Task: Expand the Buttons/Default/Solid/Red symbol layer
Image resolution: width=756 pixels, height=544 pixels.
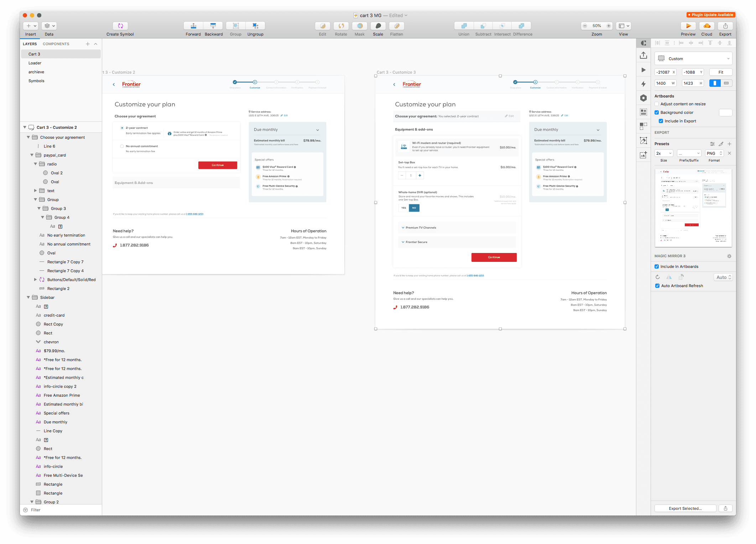Action: point(35,280)
